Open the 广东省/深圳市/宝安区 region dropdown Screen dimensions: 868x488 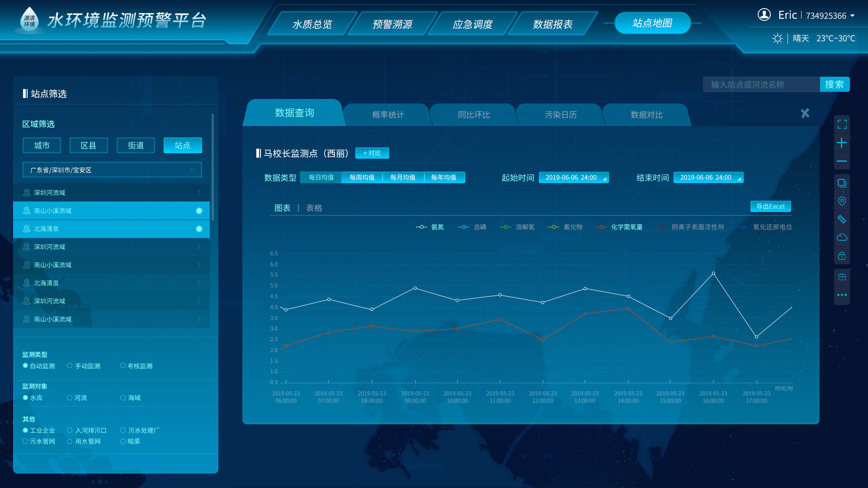point(112,170)
